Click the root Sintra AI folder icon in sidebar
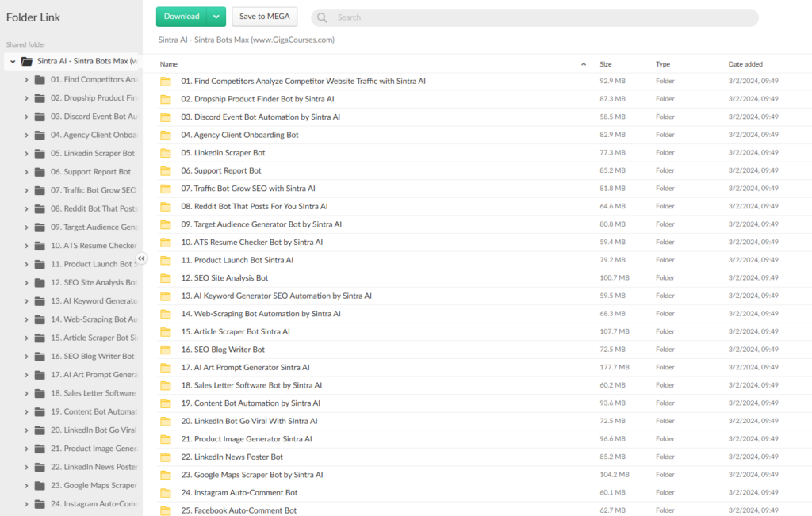 tap(27, 61)
